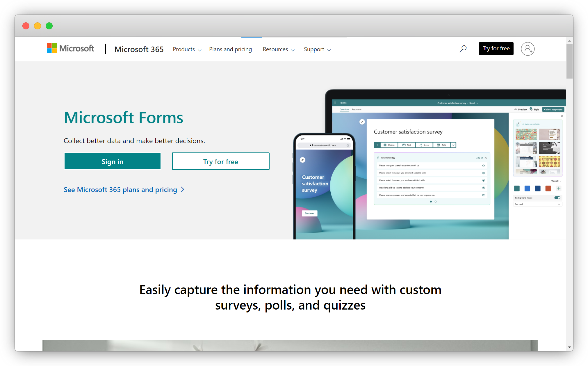Click the Try for free button

pyautogui.click(x=220, y=161)
